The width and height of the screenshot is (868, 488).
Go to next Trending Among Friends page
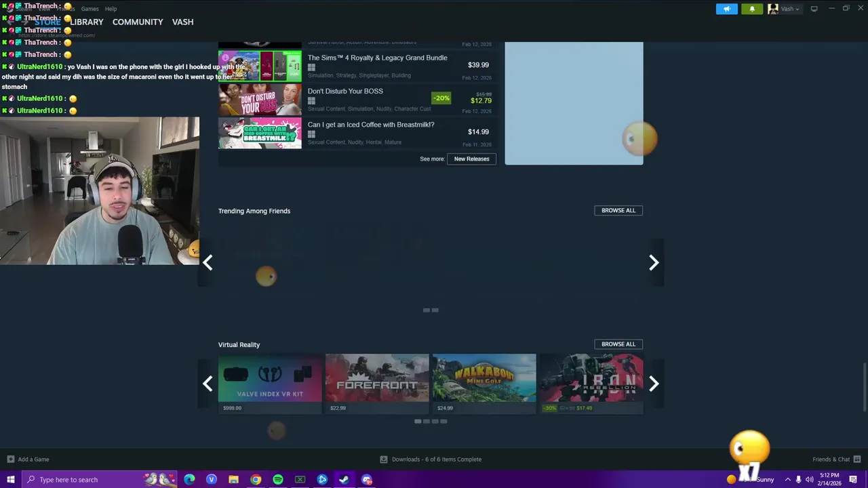(x=654, y=262)
